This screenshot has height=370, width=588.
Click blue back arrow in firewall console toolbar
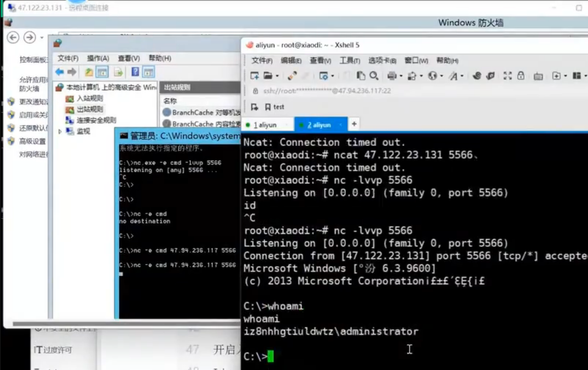pyautogui.click(x=60, y=72)
